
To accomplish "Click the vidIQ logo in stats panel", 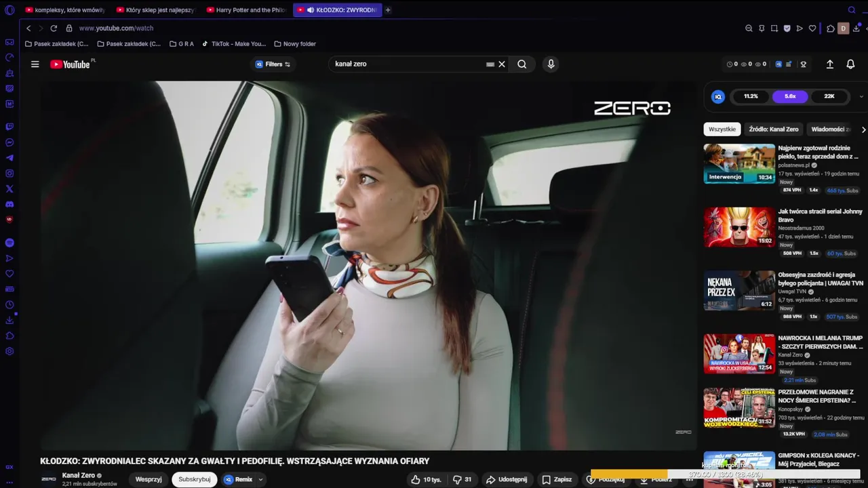I will coord(718,96).
